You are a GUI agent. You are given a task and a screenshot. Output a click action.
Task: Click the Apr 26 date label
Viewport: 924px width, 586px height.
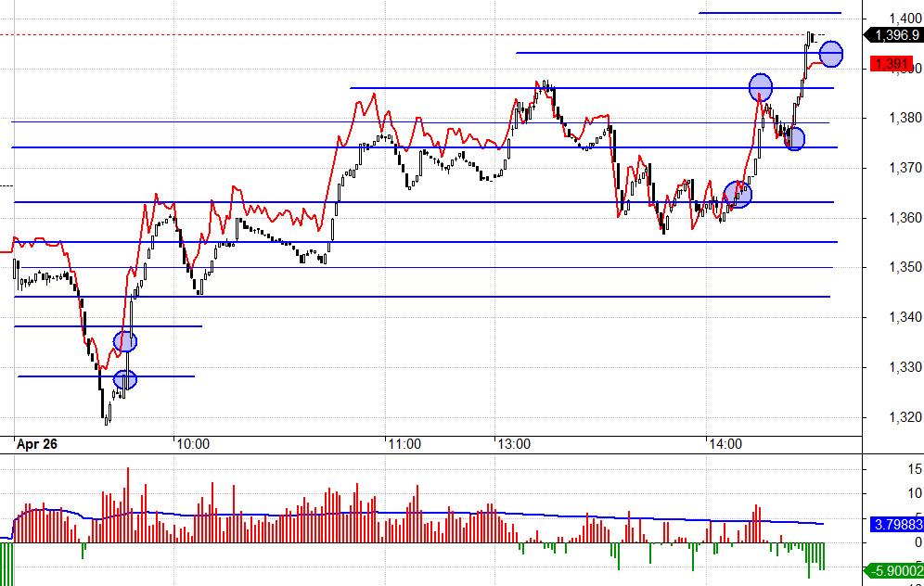click(x=37, y=444)
